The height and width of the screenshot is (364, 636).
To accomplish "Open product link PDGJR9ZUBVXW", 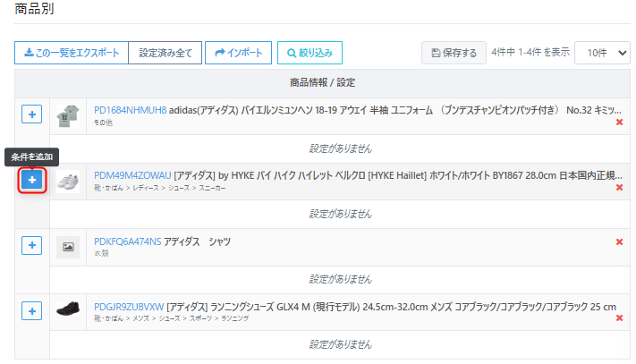I will (x=129, y=307).
